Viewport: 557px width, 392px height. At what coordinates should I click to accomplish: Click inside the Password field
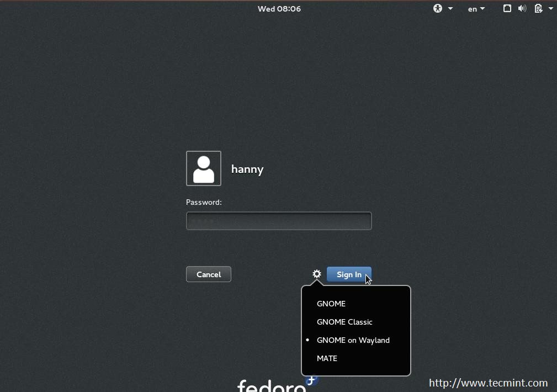279,220
